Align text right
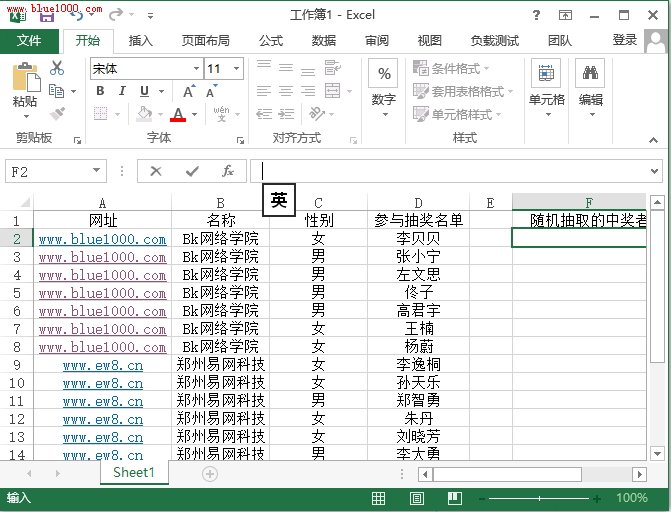This screenshot has width=671, height=512. (x=308, y=91)
